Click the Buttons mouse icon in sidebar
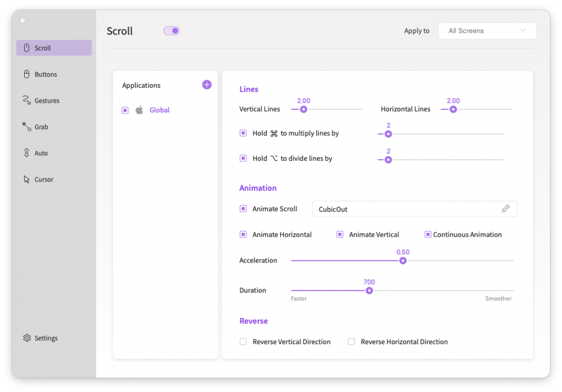The width and height of the screenshot is (562, 392). 26,74
